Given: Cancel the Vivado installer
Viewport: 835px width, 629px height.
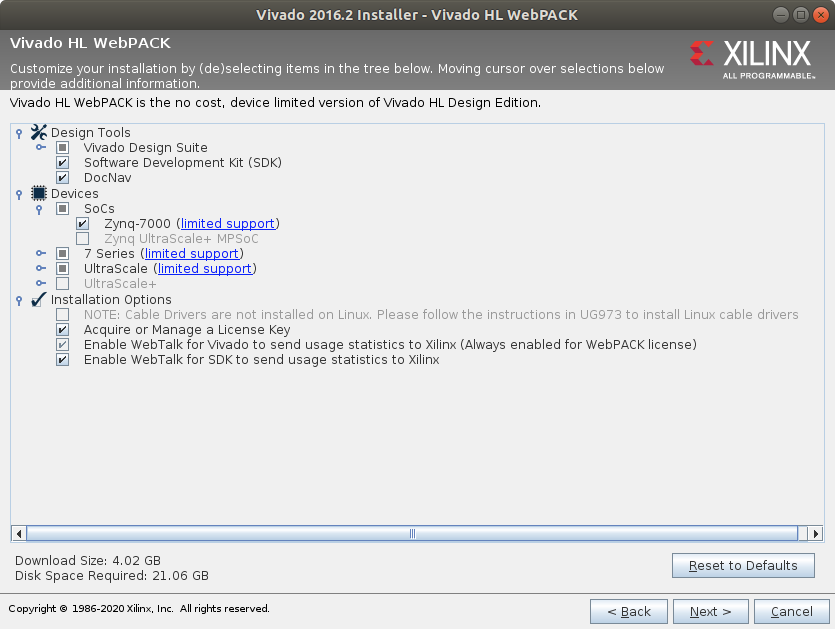Looking at the screenshot, I should pyautogui.click(x=791, y=611).
